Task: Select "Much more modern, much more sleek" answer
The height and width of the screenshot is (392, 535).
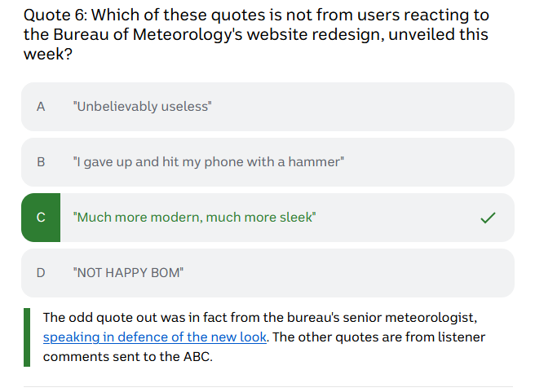Action: 195,218
